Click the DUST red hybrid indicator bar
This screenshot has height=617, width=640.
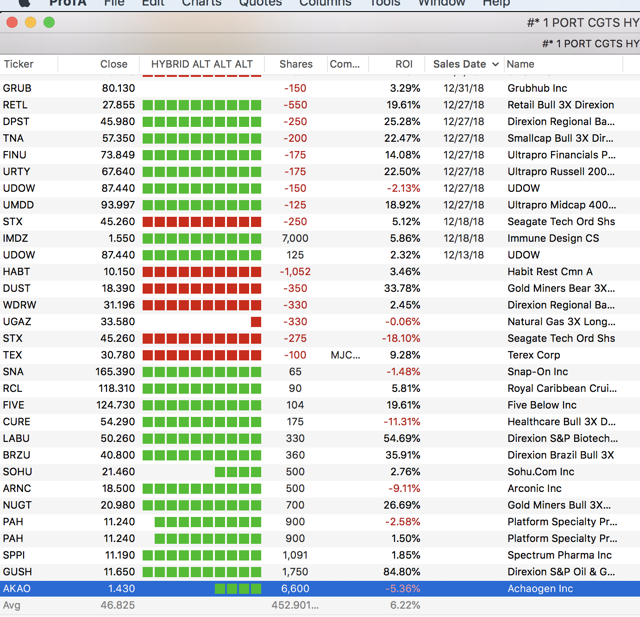coord(202,289)
